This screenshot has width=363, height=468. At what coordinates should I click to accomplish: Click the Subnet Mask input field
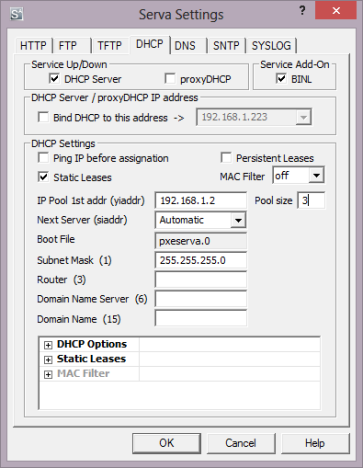click(x=201, y=260)
